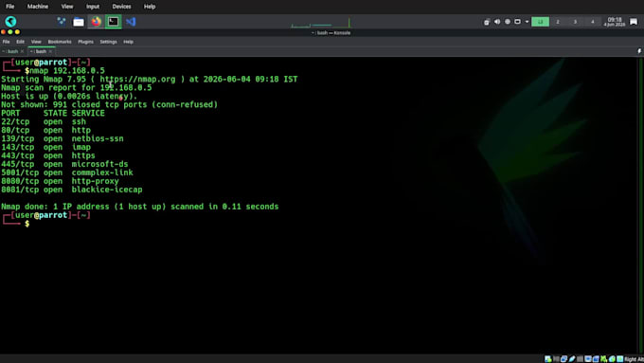The height and width of the screenshot is (363, 644).
Task: Open Visual Studio Code from panel
Action: pos(131,22)
